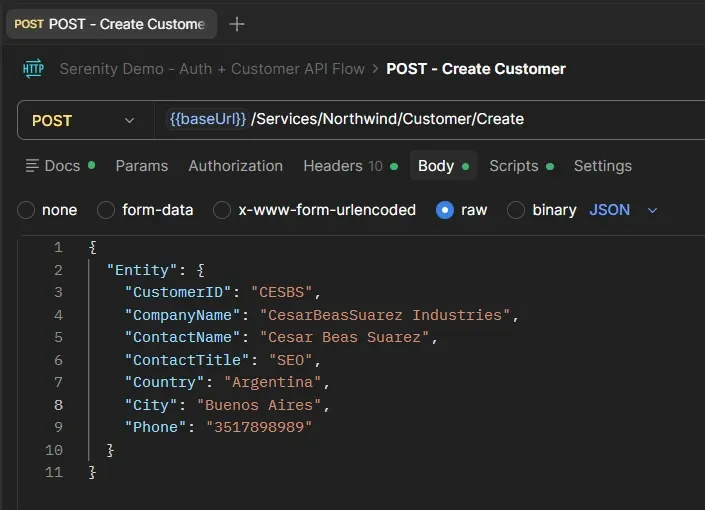Click the "Cesar Beas Suarez" contact name
Image resolution: width=705 pixels, height=510 pixels.
pos(344,337)
